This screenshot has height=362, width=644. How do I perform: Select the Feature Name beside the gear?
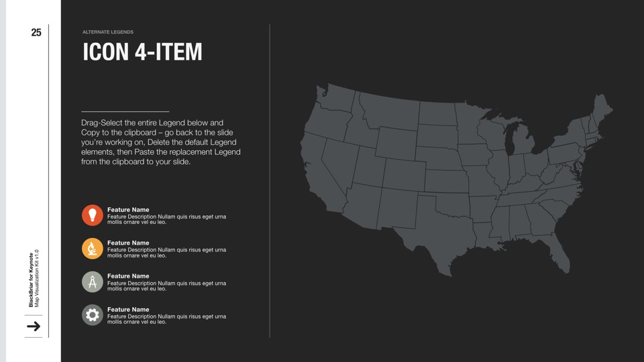(x=128, y=309)
